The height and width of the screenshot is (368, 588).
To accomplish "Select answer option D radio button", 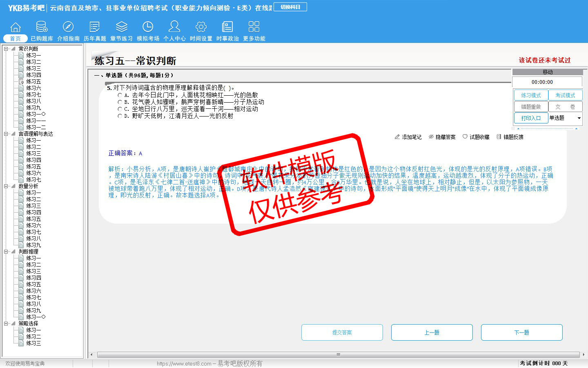I will 120,116.
